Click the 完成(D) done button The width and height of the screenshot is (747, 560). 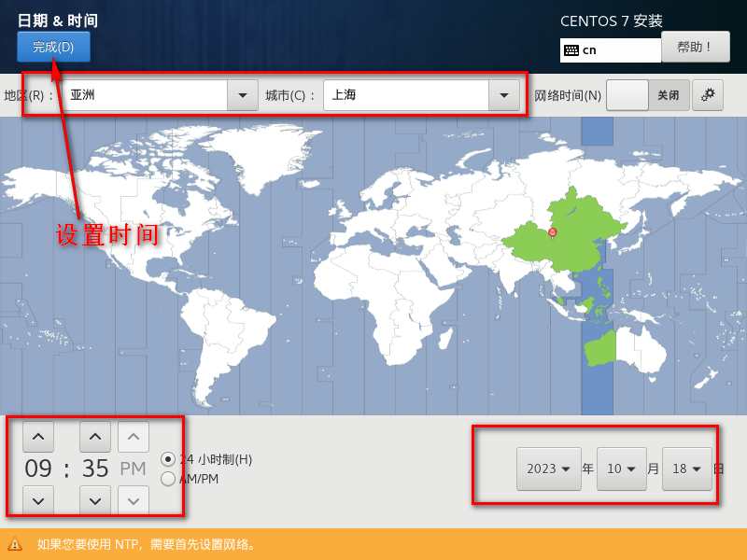[x=53, y=47]
